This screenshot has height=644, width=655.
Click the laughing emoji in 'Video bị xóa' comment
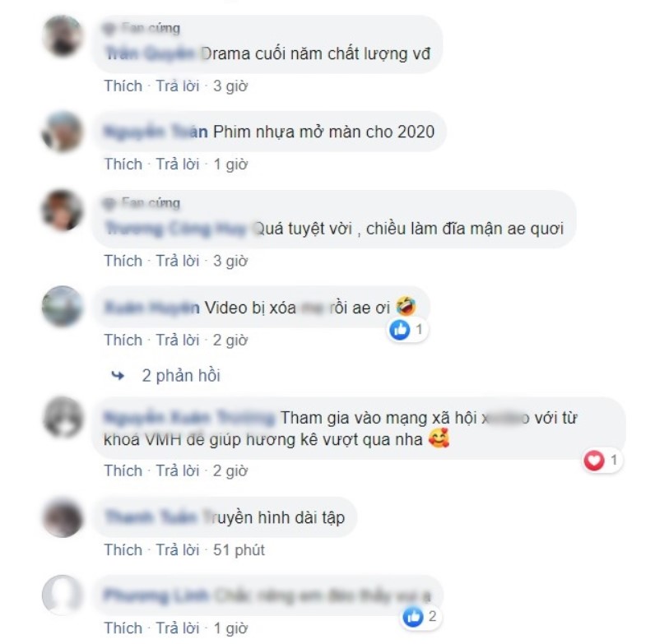pos(406,306)
